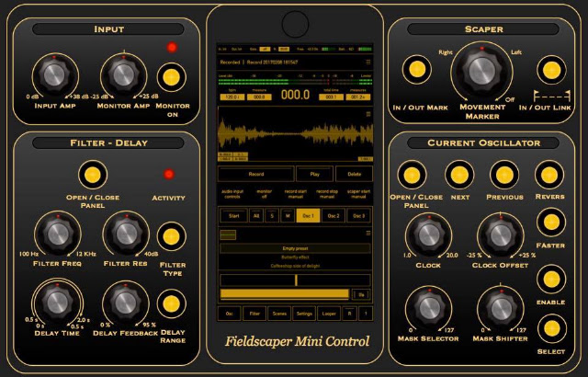This screenshot has height=377, width=588.
Task: Select Coffeeshop side of delight preset
Action: (295, 266)
